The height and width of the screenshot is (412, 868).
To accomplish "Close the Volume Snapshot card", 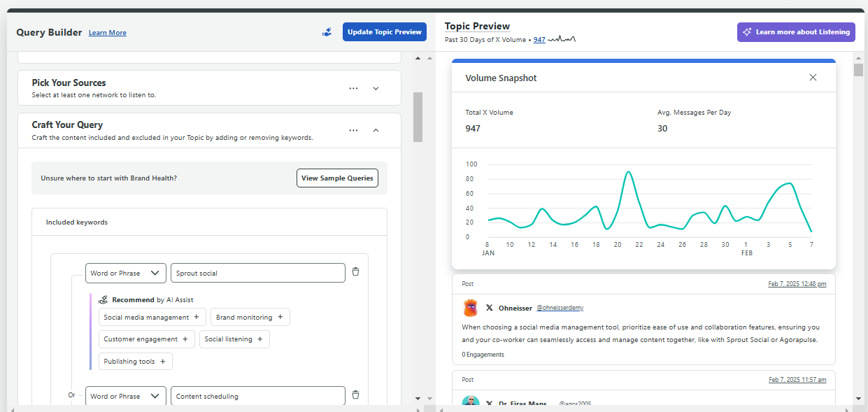I will click(813, 78).
